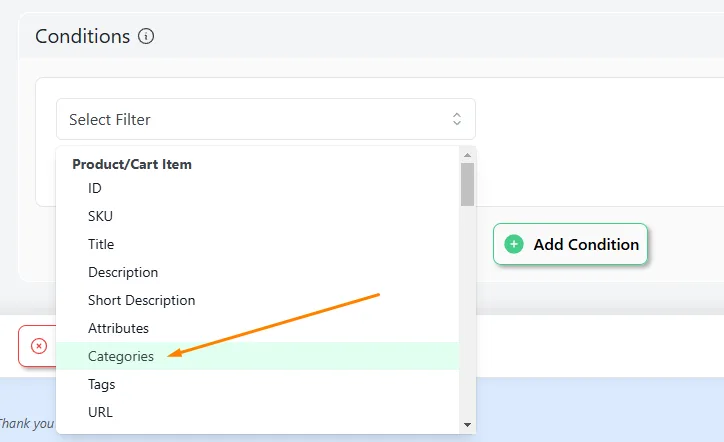Choose SKU from the filter list
Viewport: 724px width, 442px height.
(x=257, y=216)
